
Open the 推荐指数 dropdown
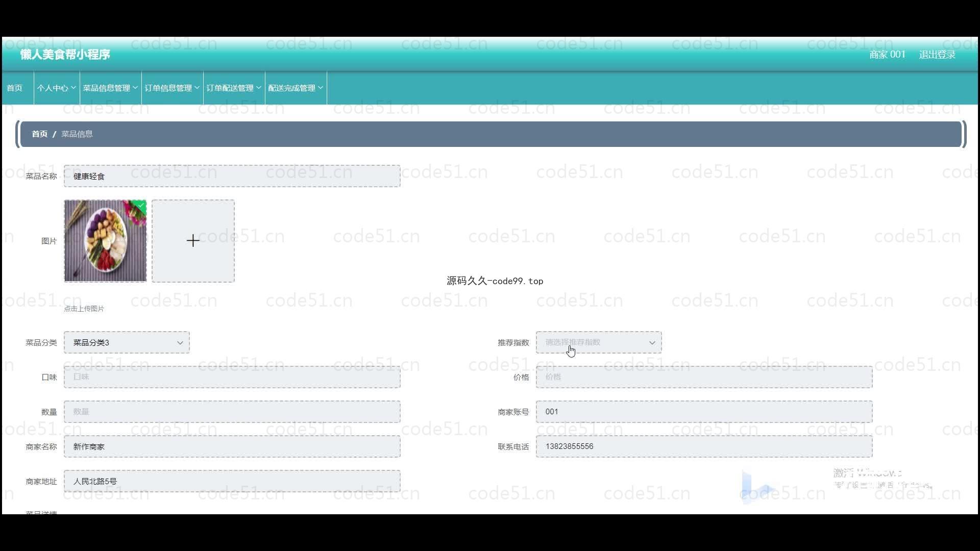click(x=599, y=342)
